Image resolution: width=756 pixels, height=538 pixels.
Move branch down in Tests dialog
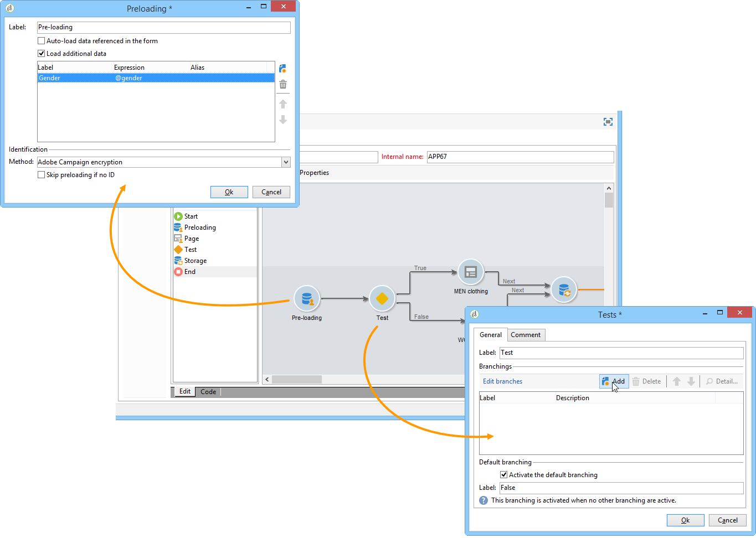pyautogui.click(x=691, y=381)
